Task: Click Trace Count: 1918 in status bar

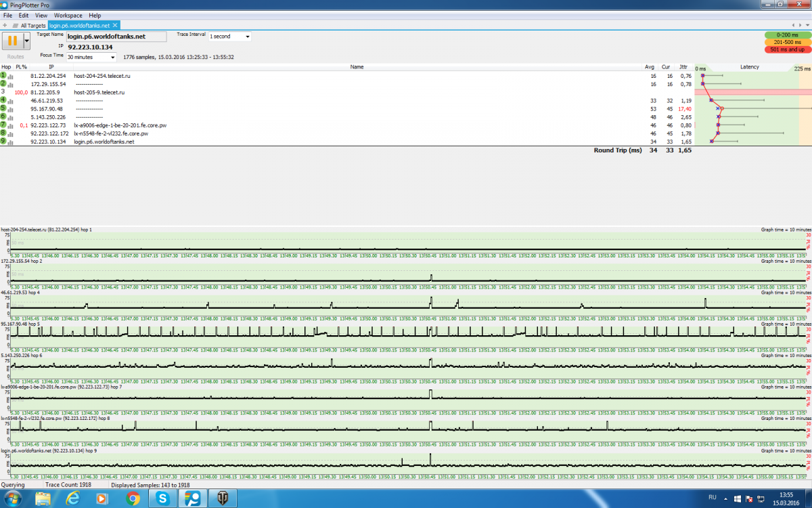Action: (68, 485)
